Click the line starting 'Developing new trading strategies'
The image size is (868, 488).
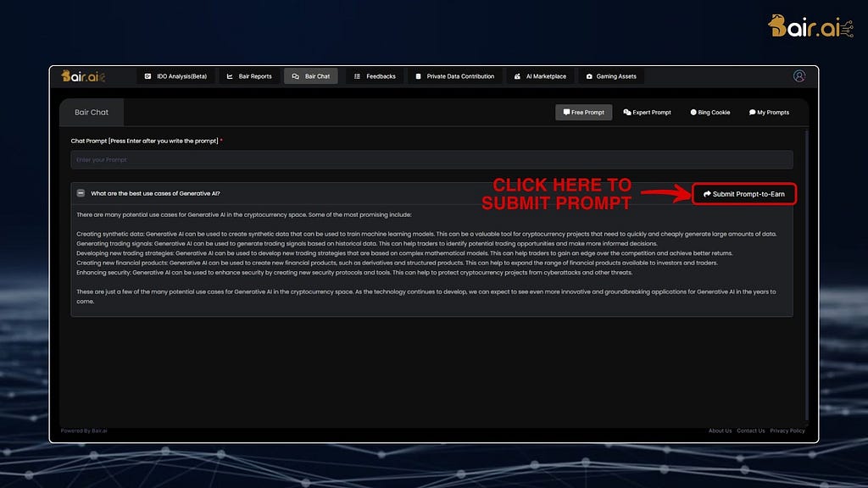[x=404, y=253]
